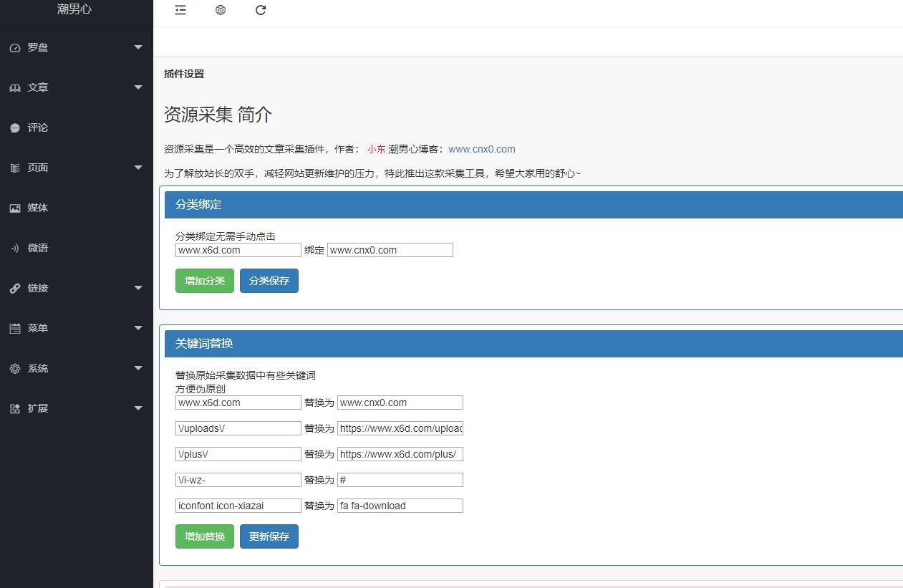Open the 媒体 image icon

point(16,208)
